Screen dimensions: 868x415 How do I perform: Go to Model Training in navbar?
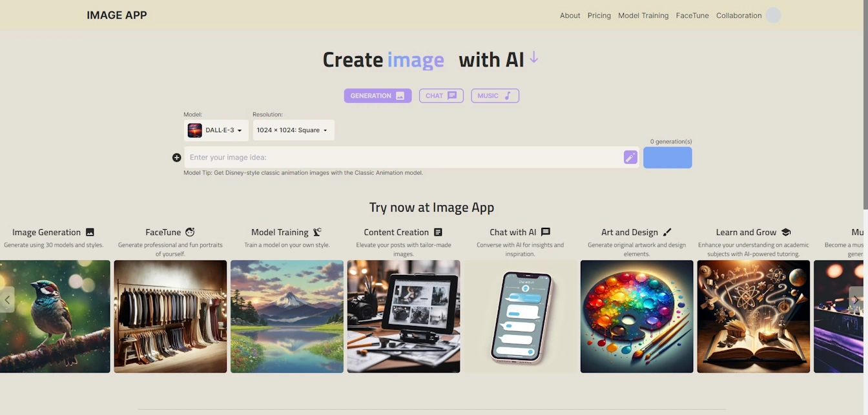(643, 15)
